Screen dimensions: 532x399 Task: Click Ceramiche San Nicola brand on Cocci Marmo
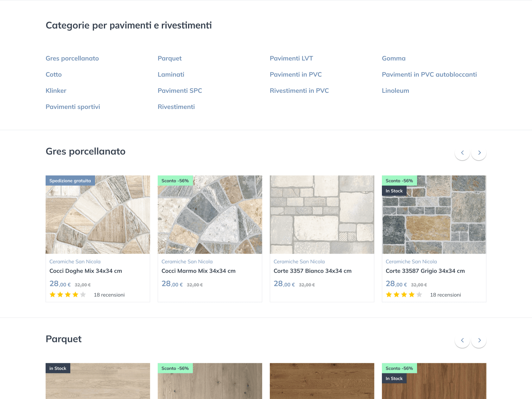coord(187,262)
